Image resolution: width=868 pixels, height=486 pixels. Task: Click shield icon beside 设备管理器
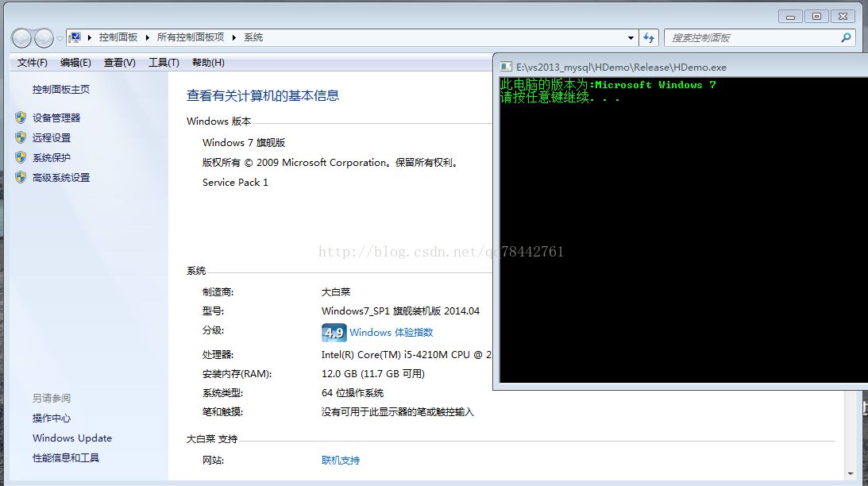[x=21, y=118]
